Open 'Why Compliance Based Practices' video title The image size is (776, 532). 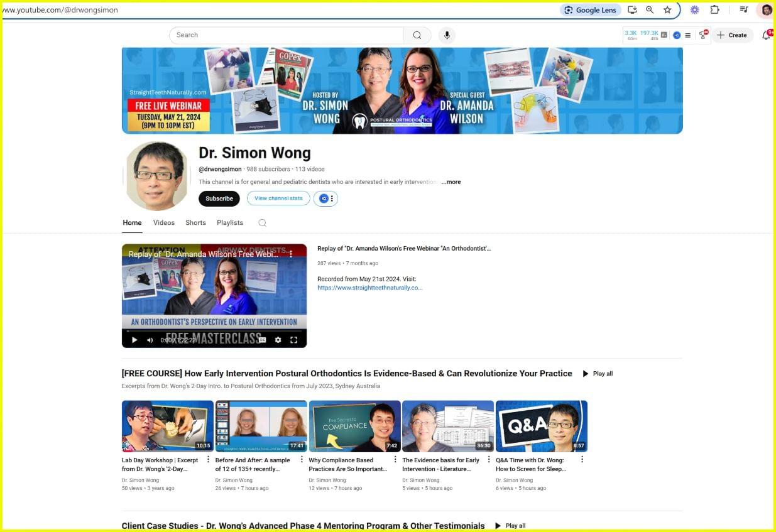347,465
